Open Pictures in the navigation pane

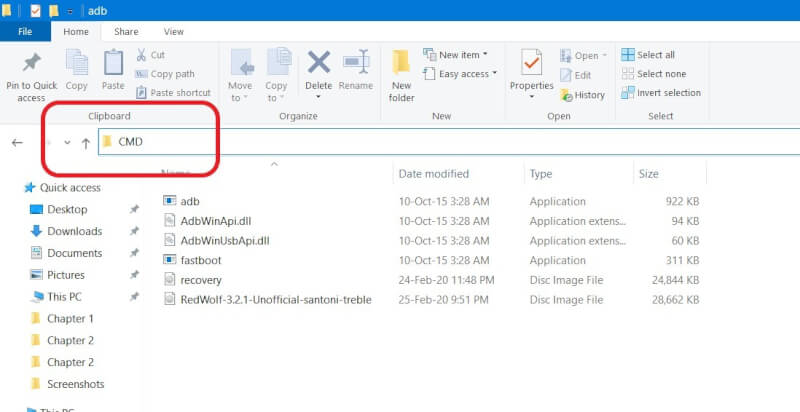tap(57, 275)
